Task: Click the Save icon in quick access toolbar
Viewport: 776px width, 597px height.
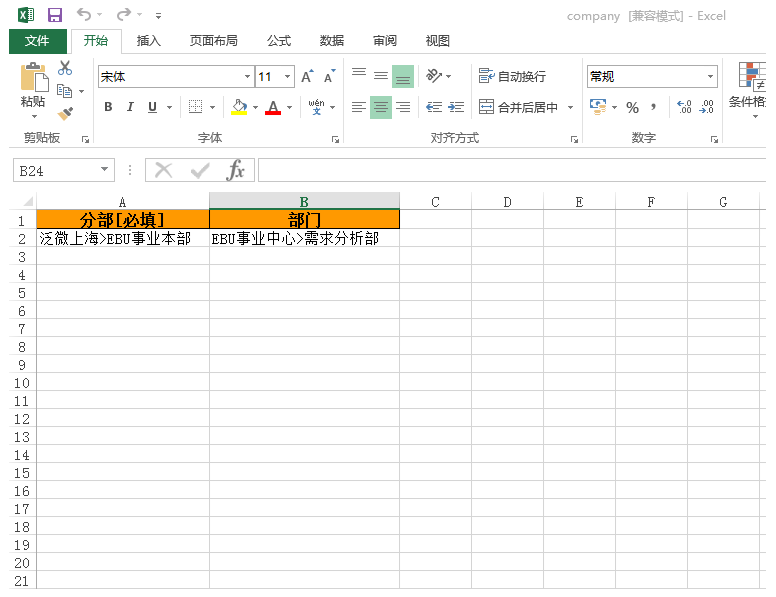Action: [x=55, y=15]
